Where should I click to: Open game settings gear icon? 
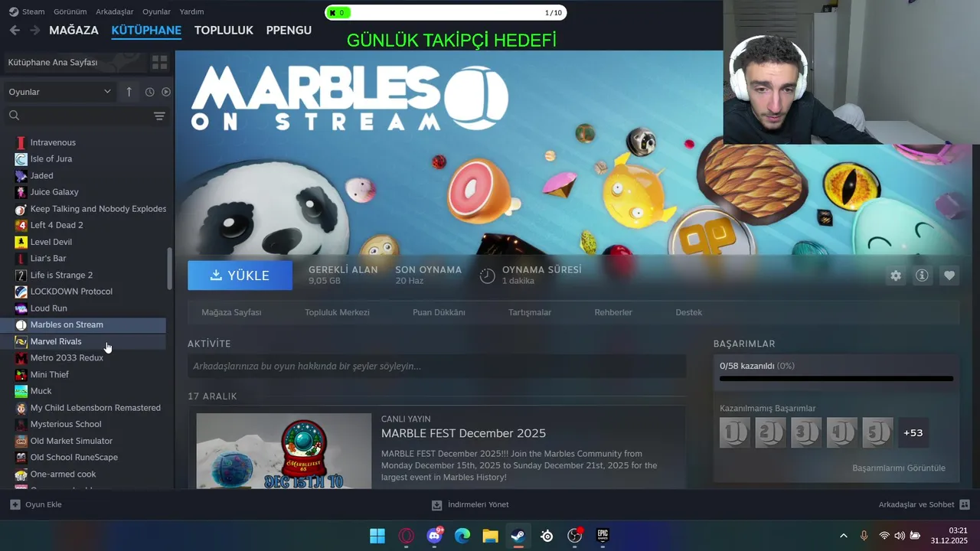896,275
